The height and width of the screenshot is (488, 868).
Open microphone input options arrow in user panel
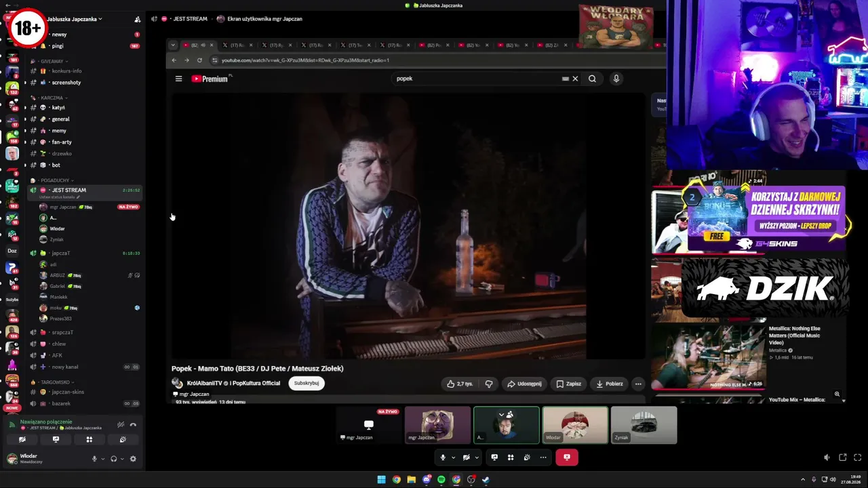pyautogui.click(x=102, y=459)
